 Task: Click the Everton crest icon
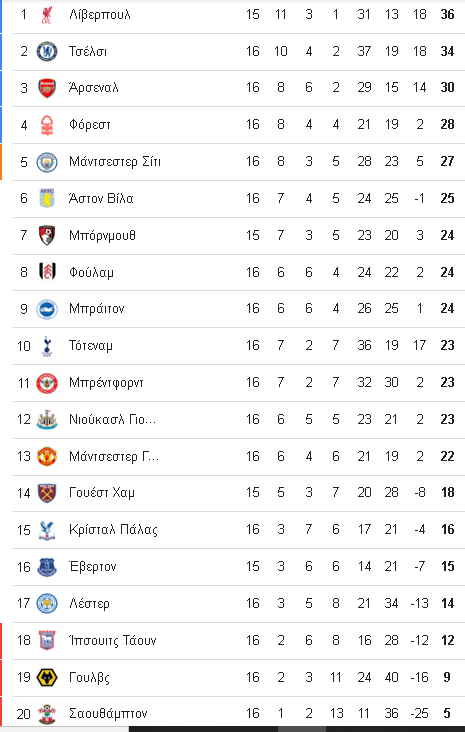pos(47,567)
